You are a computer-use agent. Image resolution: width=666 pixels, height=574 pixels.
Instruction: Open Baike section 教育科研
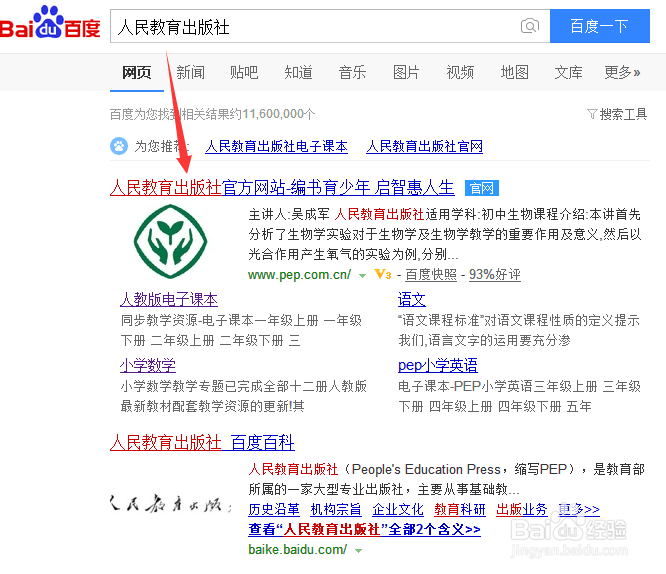click(x=460, y=509)
